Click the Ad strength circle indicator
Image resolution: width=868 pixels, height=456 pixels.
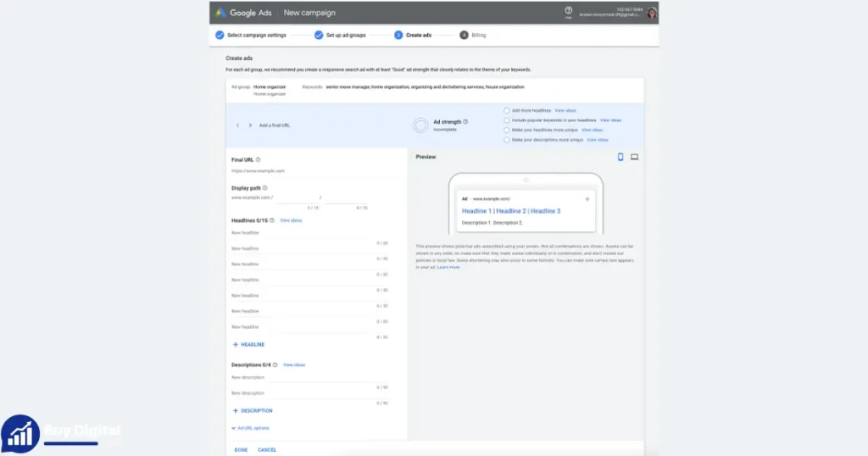pyautogui.click(x=420, y=125)
